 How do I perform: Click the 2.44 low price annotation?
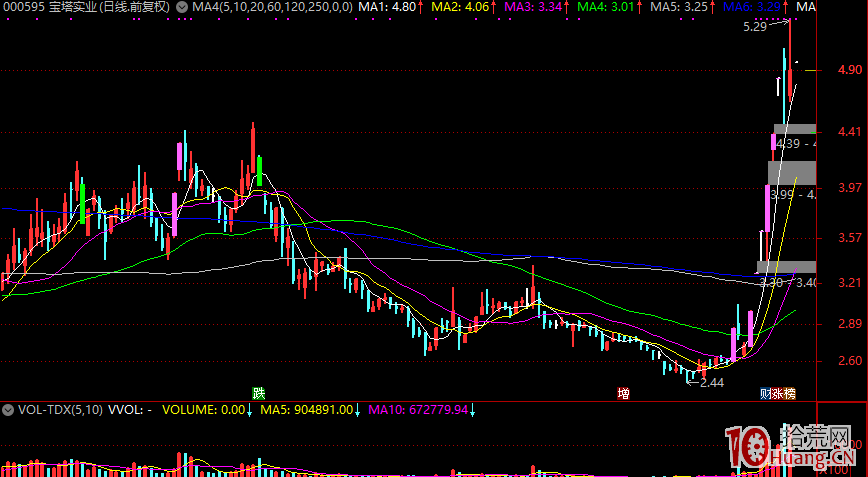pos(712,382)
